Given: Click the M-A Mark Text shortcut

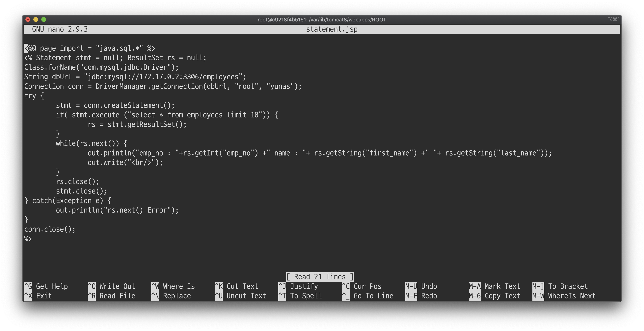Looking at the screenshot, I should pos(494,286).
